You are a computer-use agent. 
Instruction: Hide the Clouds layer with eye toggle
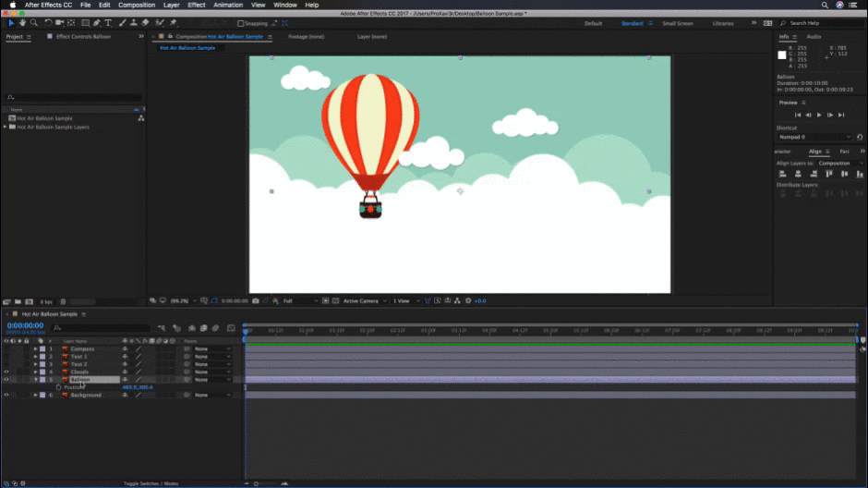coord(6,372)
